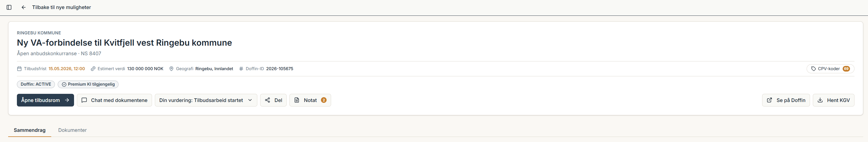Viewport: 868px width, 142px height.
Task: Go back via Tilbake til nye muligheter
Action: tap(61, 7)
